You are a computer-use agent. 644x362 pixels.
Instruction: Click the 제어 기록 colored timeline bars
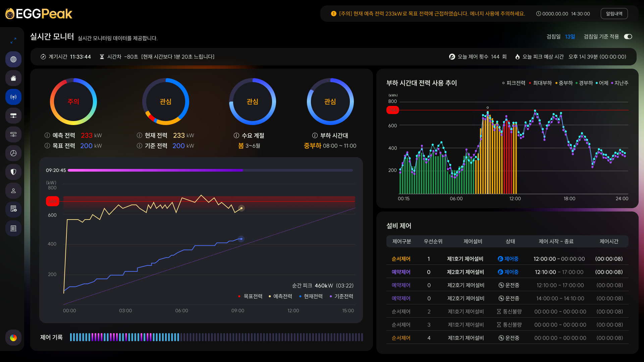216,337
